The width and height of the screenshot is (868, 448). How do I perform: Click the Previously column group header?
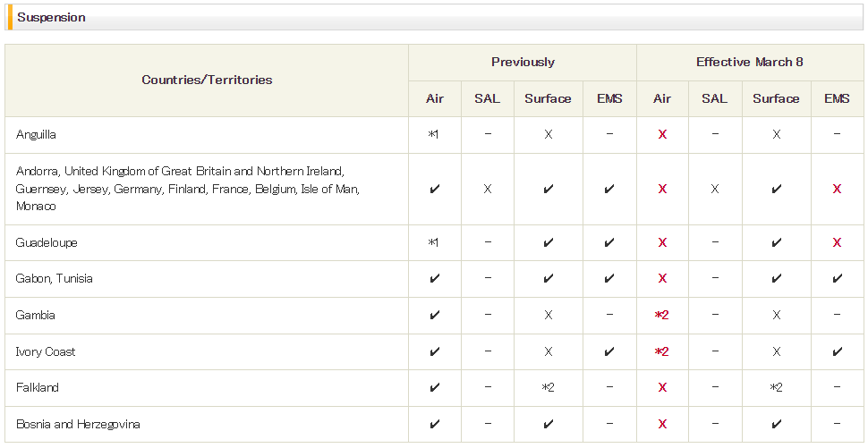pyautogui.click(x=523, y=63)
